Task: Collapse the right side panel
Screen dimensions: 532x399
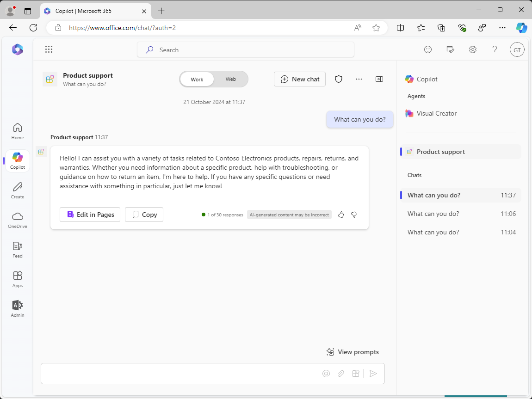Action: pyautogui.click(x=379, y=79)
